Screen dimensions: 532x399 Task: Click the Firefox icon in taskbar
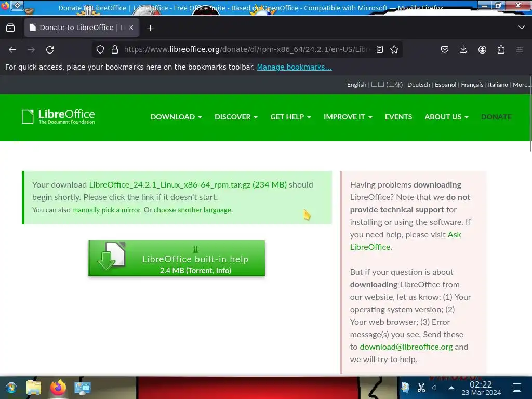click(58, 388)
